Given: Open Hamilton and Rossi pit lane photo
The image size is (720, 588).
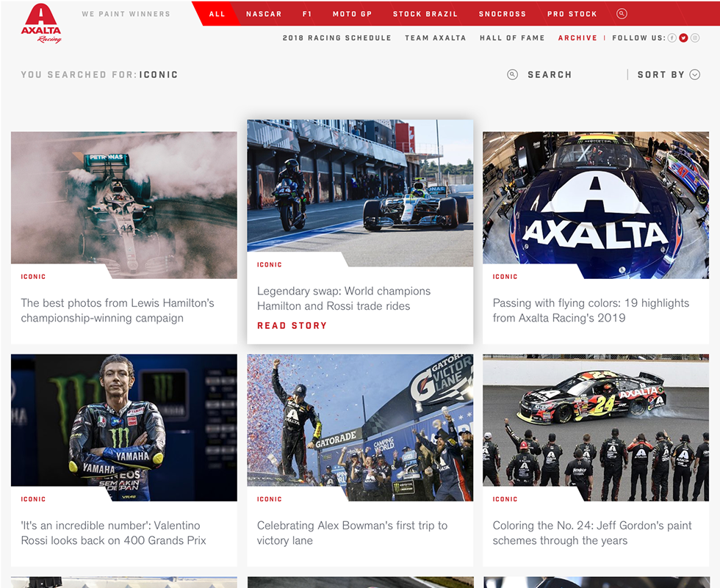Looking at the screenshot, I should [x=360, y=192].
